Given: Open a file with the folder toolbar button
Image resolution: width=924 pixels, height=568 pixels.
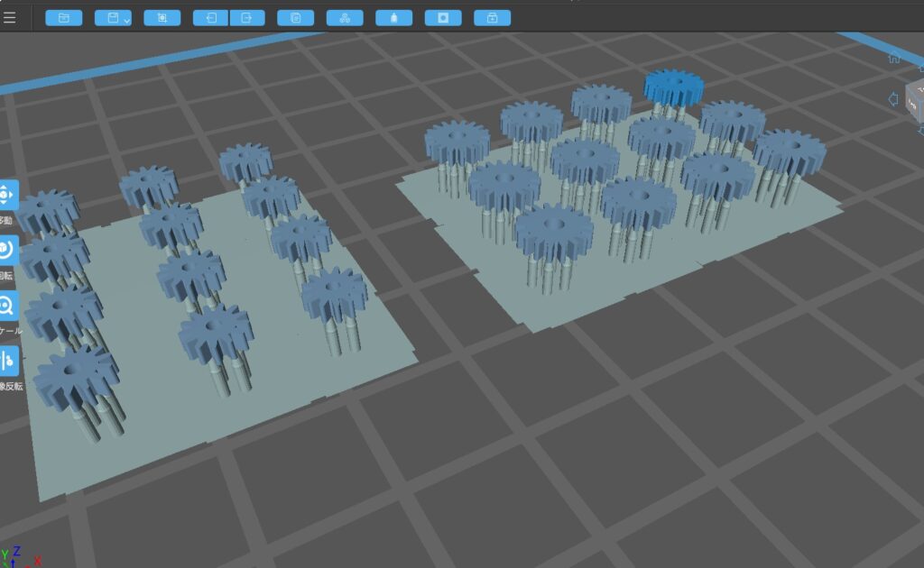Looking at the screenshot, I should pyautogui.click(x=64, y=18).
